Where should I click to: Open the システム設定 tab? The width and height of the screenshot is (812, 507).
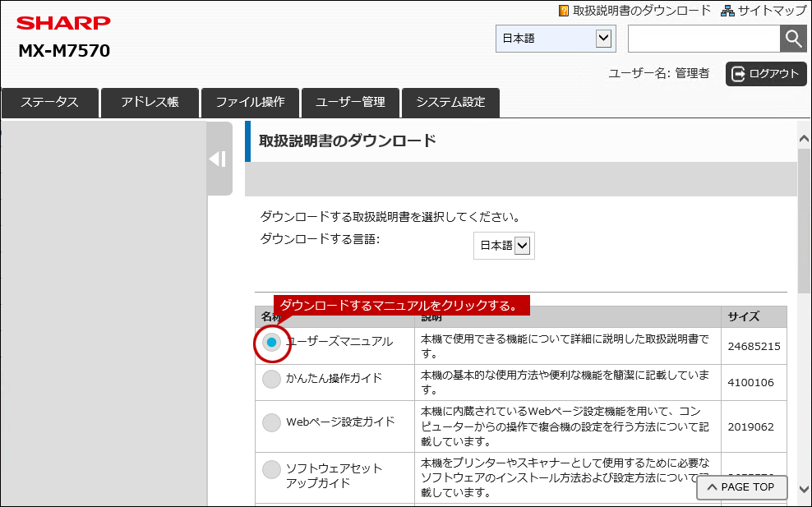[450, 103]
